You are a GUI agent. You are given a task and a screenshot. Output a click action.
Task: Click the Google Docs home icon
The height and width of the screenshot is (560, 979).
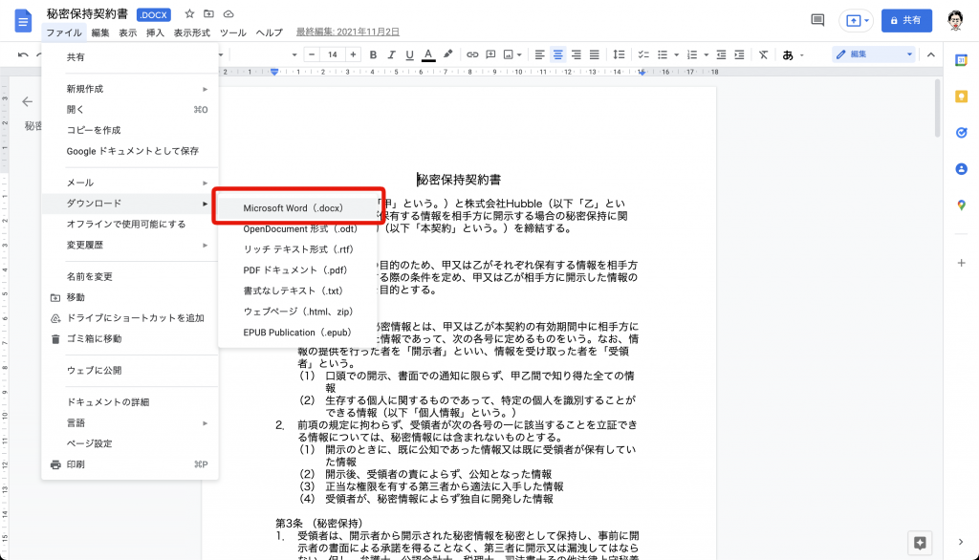[x=23, y=21]
